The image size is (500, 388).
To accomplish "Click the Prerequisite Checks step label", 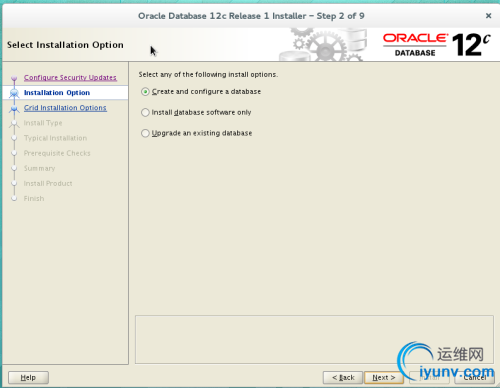I will click(x=57, y=153).
